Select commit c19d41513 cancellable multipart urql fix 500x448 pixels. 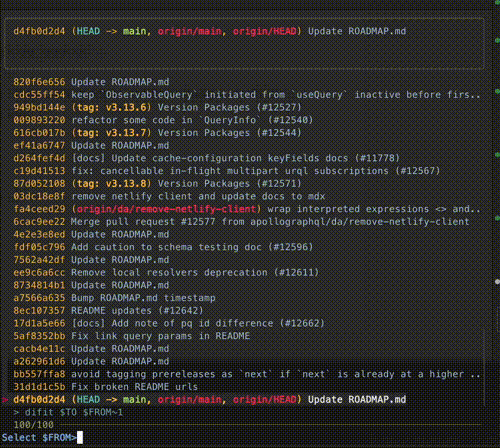tap(227, 171)
